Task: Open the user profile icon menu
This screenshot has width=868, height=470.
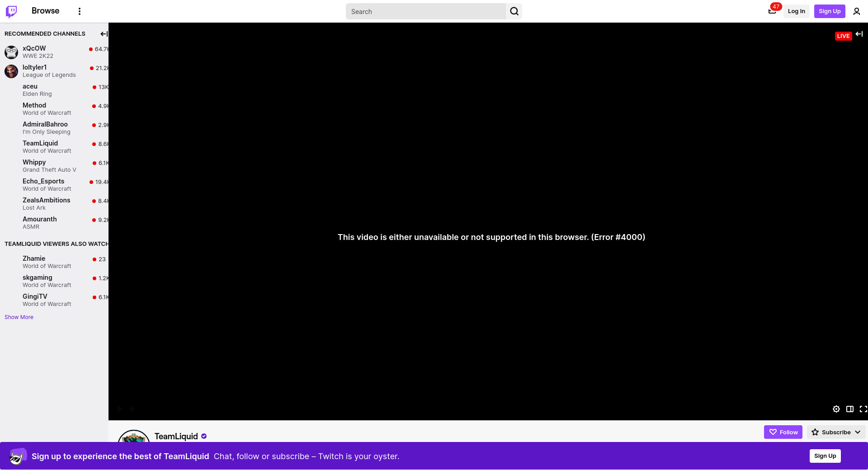Action: (x=856, y=11)
